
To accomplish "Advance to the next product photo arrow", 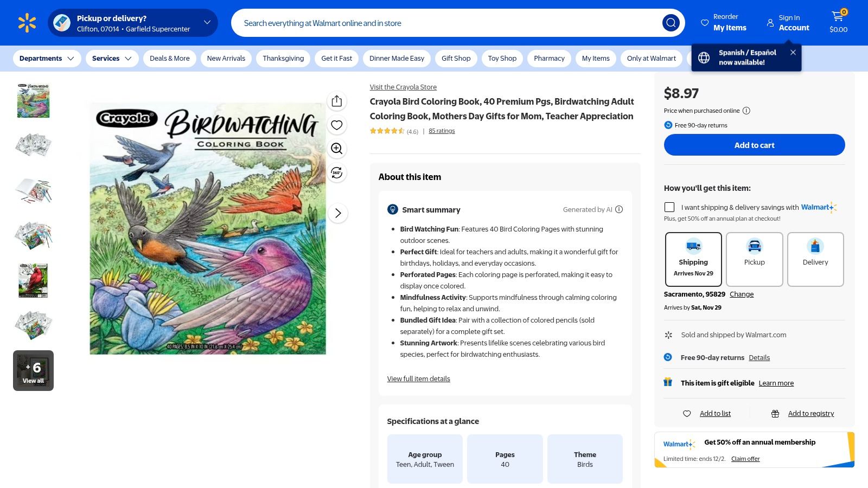I will click(x=337, y=213).
